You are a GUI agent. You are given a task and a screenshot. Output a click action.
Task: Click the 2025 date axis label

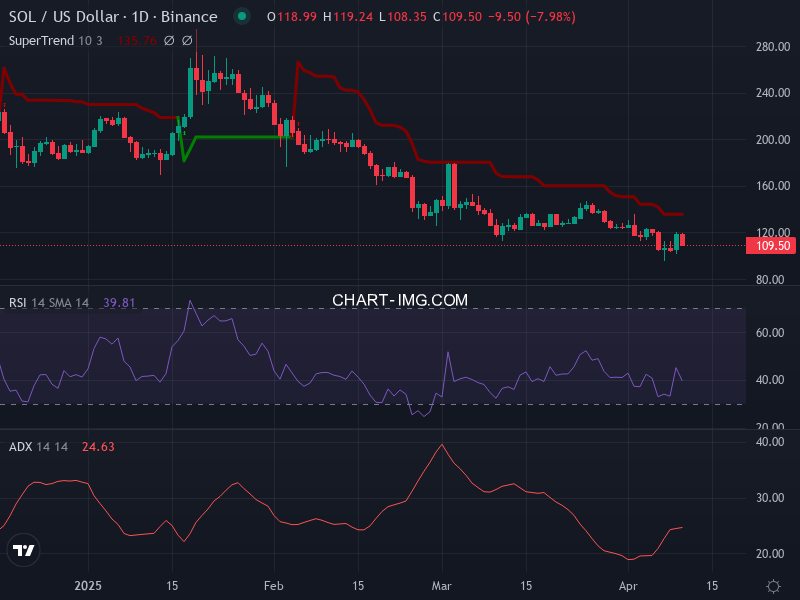(x=88, y=586)
